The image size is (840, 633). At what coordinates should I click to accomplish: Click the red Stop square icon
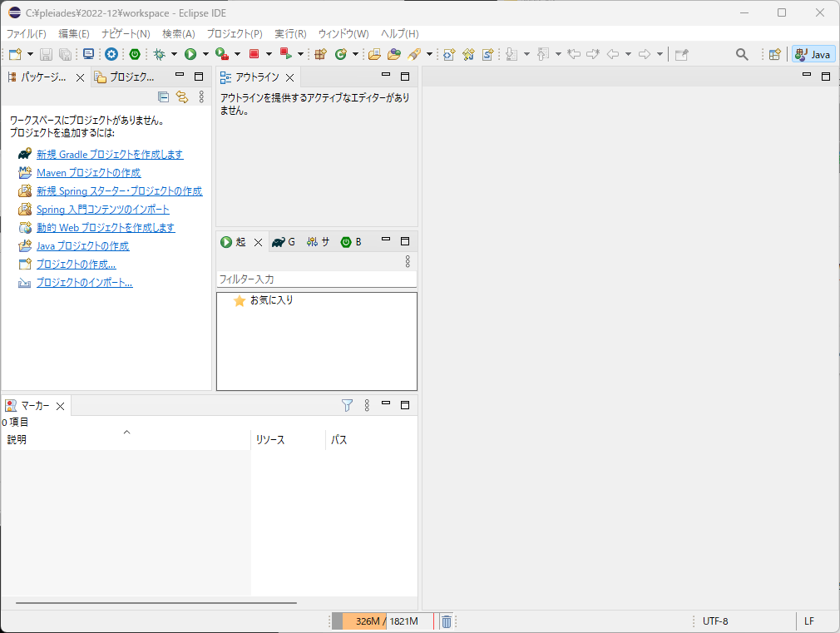pos(254,54)
